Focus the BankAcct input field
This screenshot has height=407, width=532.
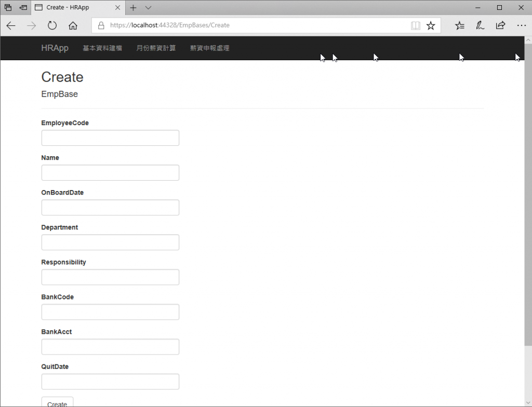tap(110, 347)
